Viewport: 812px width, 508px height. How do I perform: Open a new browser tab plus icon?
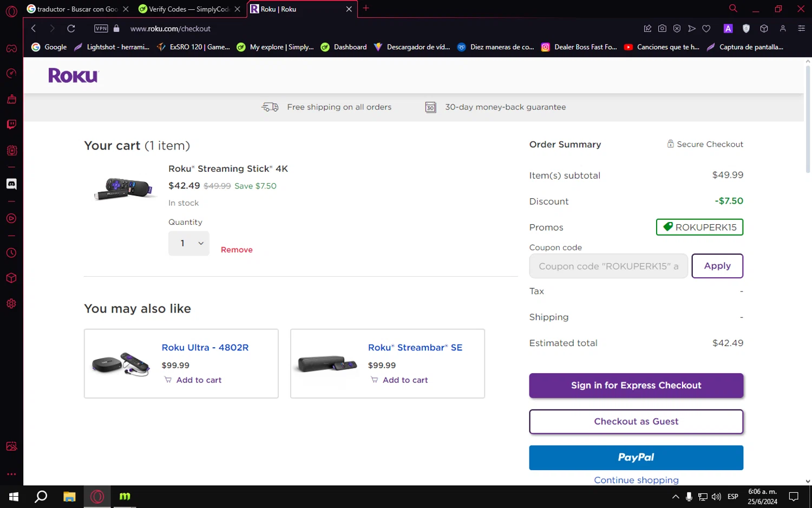click(x=366, y=8)
